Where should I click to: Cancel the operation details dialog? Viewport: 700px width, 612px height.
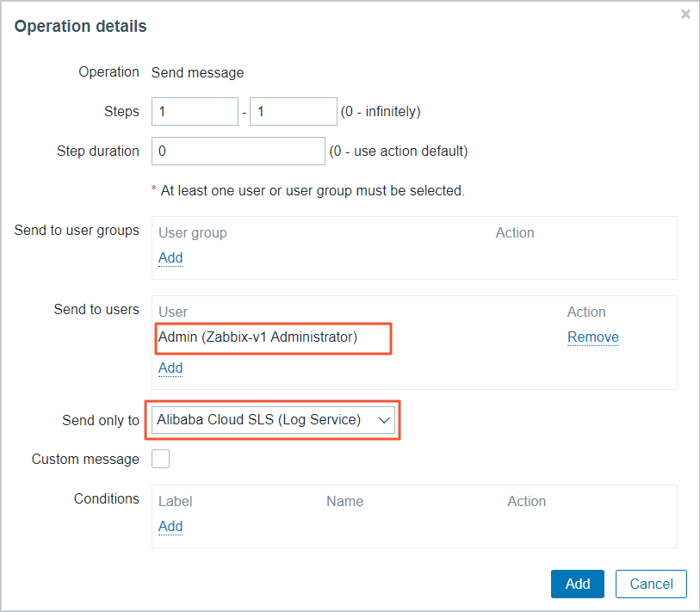pyautogui.click(x=650, y=584)
